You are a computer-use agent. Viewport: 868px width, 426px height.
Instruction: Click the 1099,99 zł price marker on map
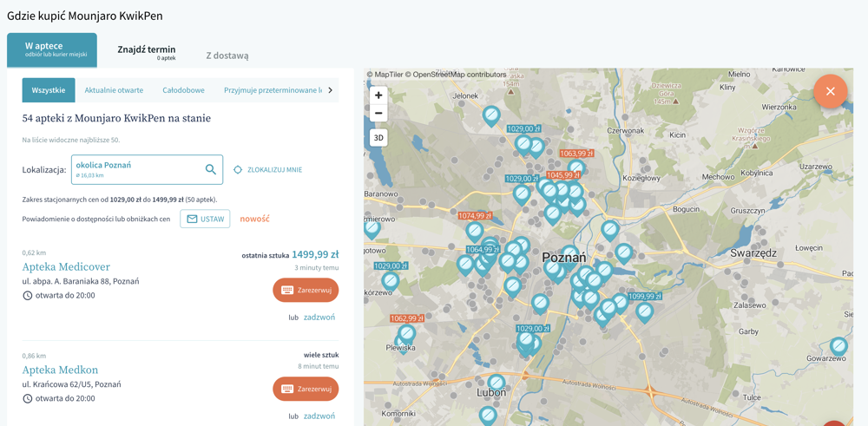645,296
